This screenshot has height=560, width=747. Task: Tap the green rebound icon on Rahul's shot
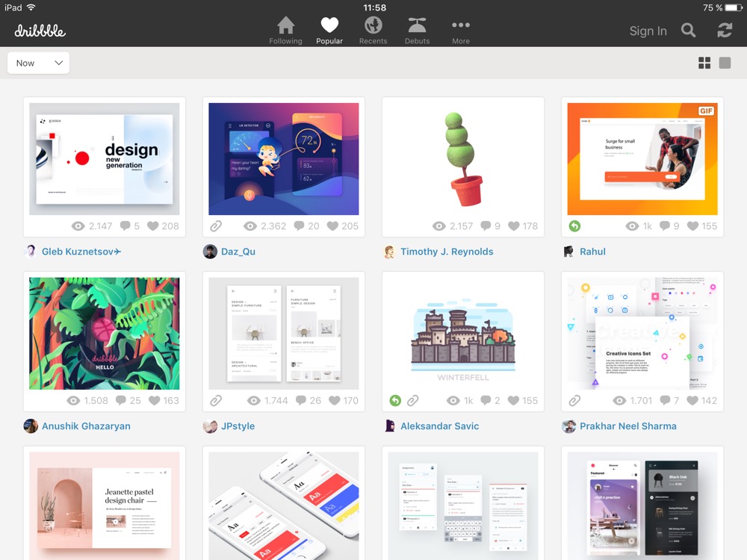coord(574,226)
